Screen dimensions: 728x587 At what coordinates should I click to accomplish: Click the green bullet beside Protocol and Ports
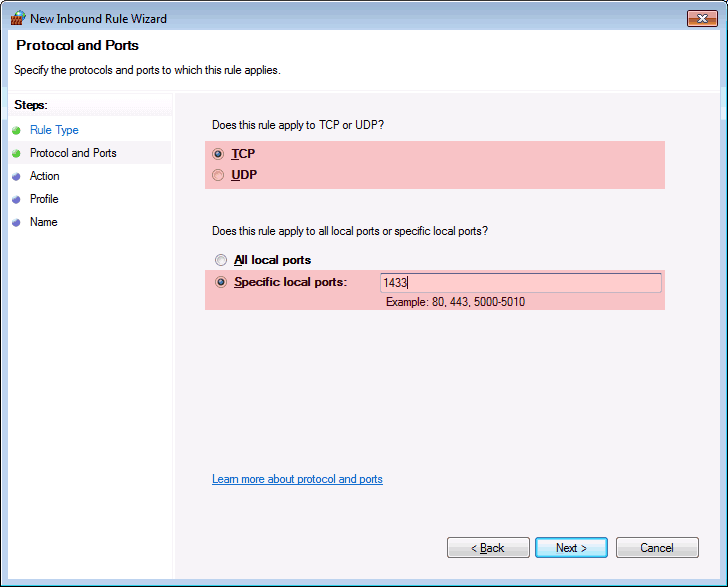[x=16, y=153]
